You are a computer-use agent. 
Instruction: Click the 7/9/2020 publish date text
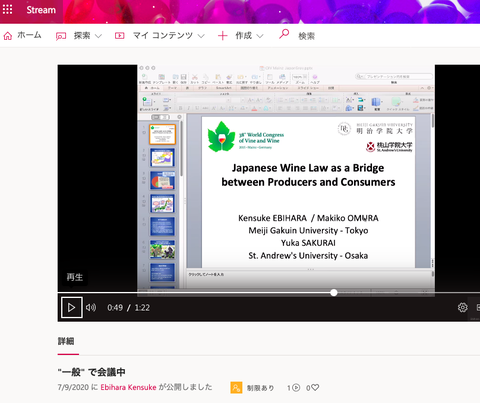(73, 387)
